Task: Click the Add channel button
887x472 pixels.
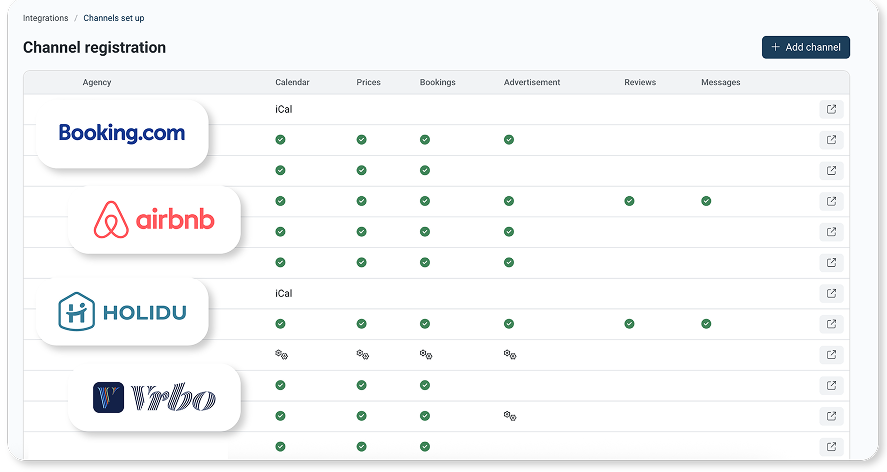Action: 806,48
